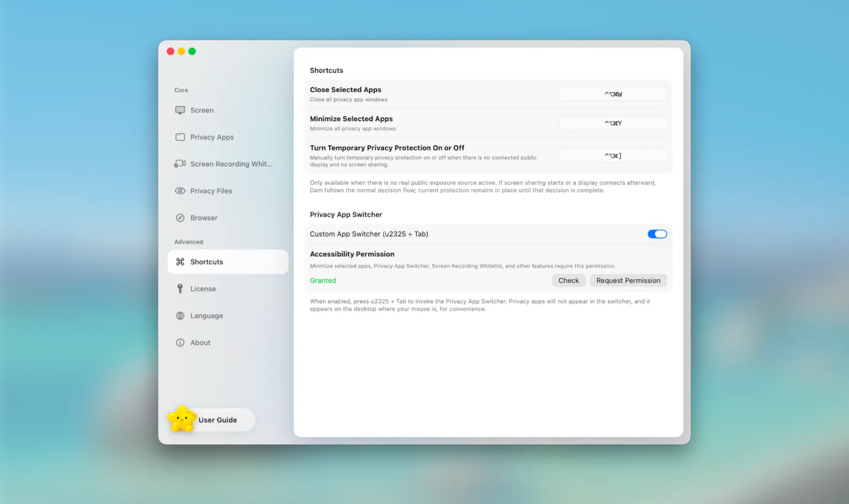Viewport: 849px width, 504px height.
Task: Click the Accessibility Permission heading
Action: coord(352,254)
